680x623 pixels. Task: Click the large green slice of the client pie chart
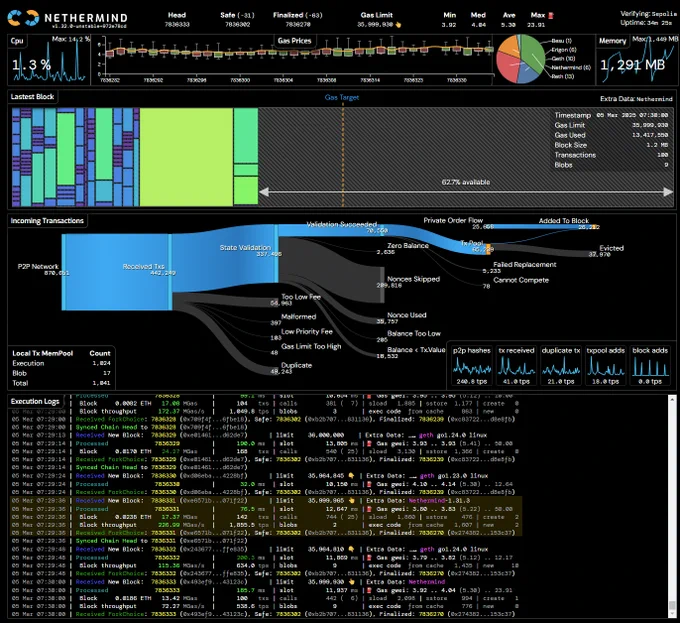(532, 52)
